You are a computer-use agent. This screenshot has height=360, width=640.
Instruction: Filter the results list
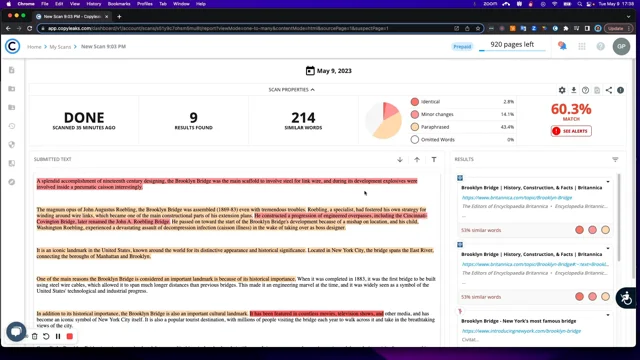(615, 160)
